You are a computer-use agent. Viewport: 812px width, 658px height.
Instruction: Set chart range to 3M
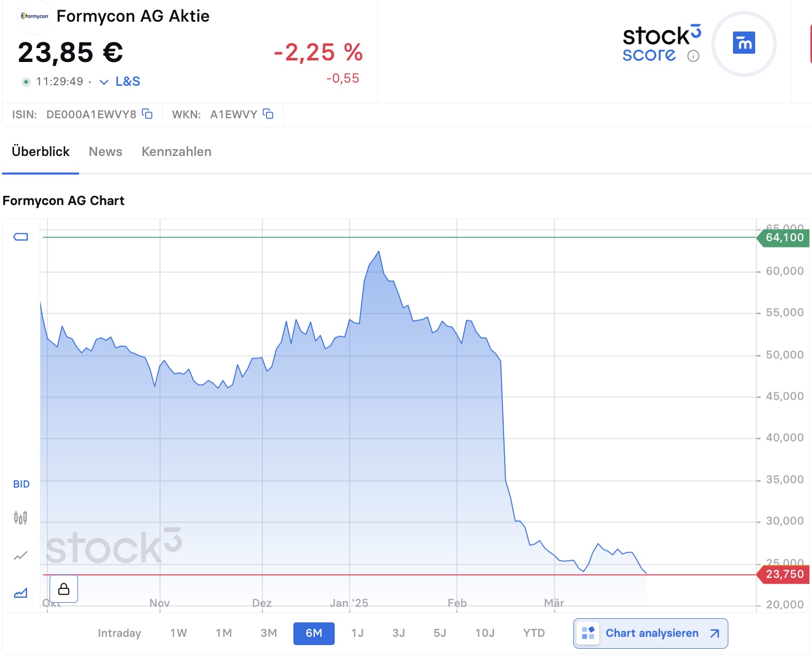point(269,633)
